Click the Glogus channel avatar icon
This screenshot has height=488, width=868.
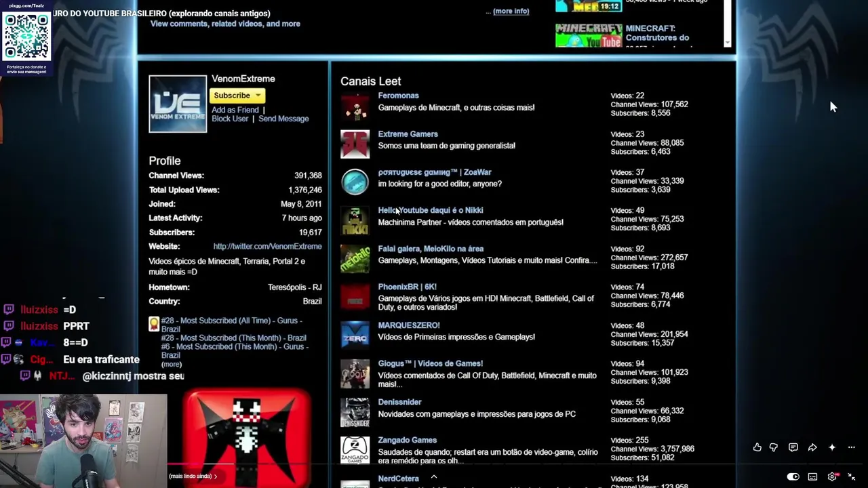coord(355,373)
